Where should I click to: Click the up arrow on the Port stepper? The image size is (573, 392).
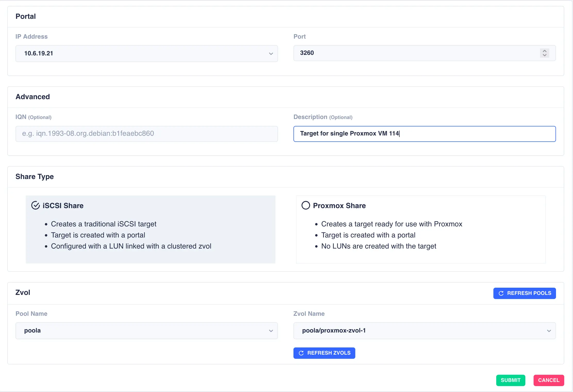coord(544,50)
